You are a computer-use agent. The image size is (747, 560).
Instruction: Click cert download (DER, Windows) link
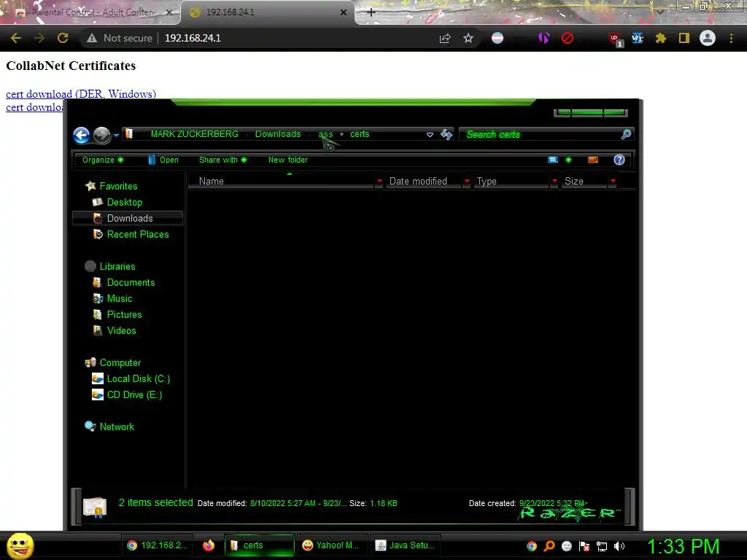[81, 94]
